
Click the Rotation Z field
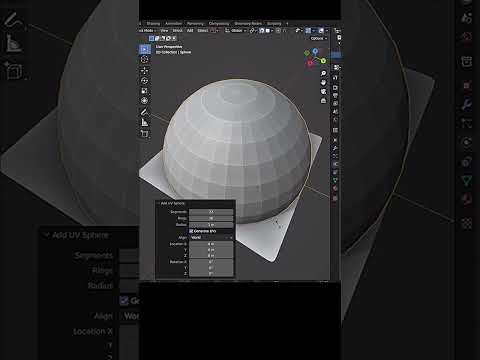tap(211, 274)
